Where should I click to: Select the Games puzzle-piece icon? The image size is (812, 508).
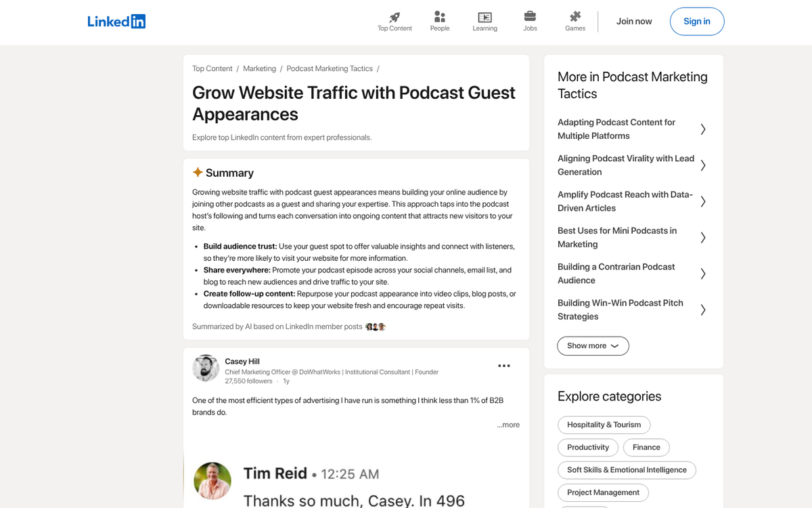click(574, 16)
